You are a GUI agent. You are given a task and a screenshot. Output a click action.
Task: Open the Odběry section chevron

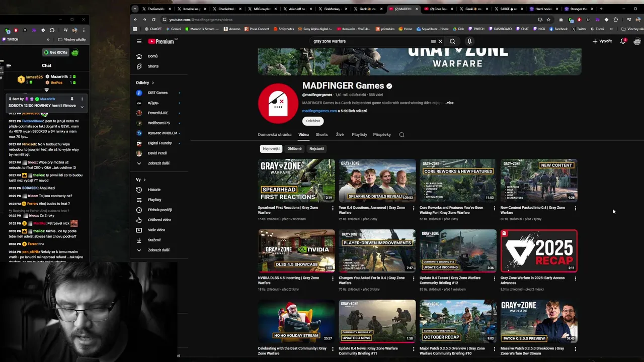tap(153, 82)
